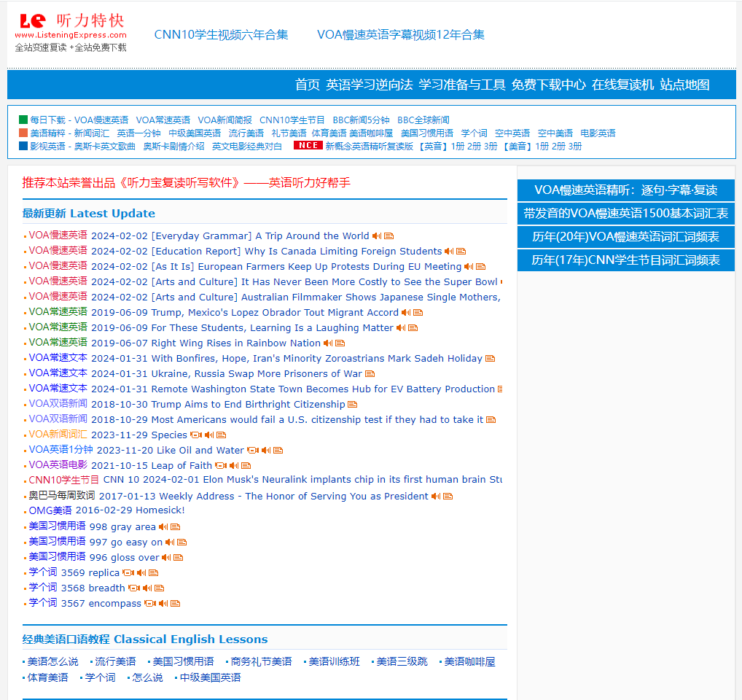Open 学习准备与工具 menu item

pyautogui.click(x=462, y=85)
